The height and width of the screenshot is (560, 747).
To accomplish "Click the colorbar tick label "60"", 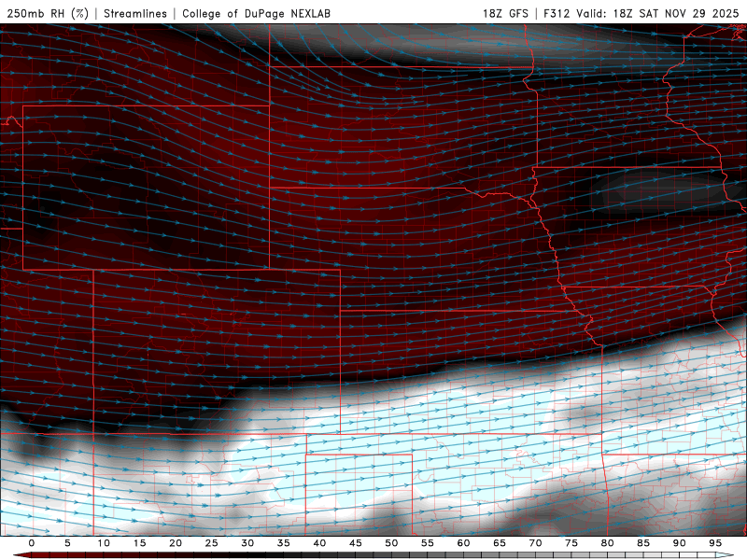I will 463,543.
